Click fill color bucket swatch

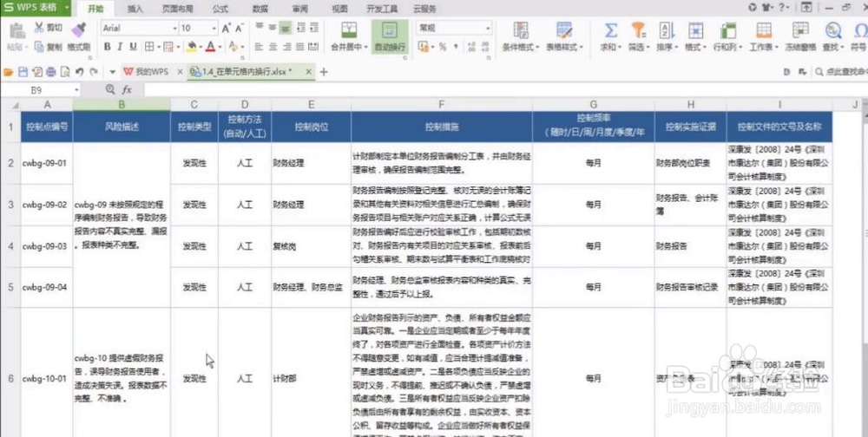pyautogui.click(x=192, y=47)
